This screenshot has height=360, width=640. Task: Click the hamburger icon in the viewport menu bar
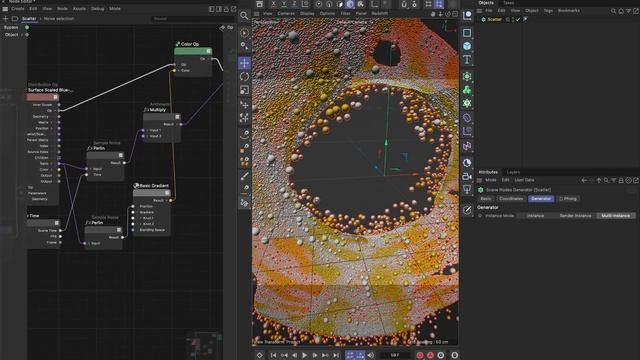pyautogui.click(x=256, y=13)
